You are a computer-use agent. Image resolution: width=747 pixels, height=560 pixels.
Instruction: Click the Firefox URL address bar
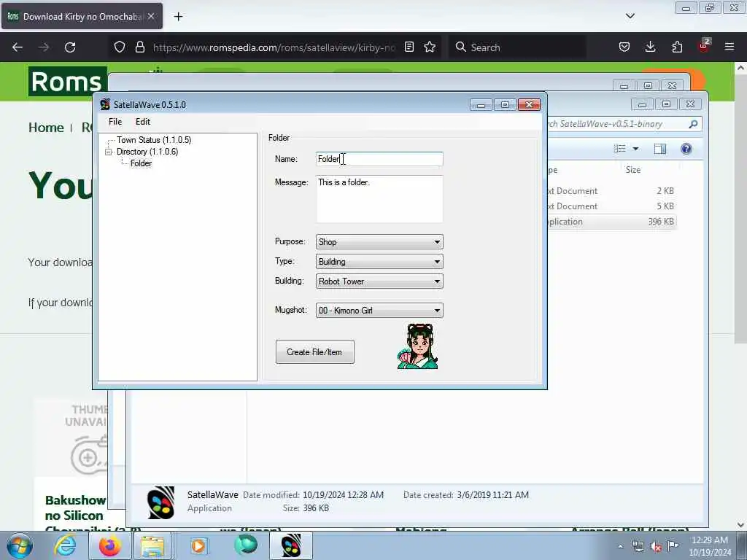pos(274,47)
